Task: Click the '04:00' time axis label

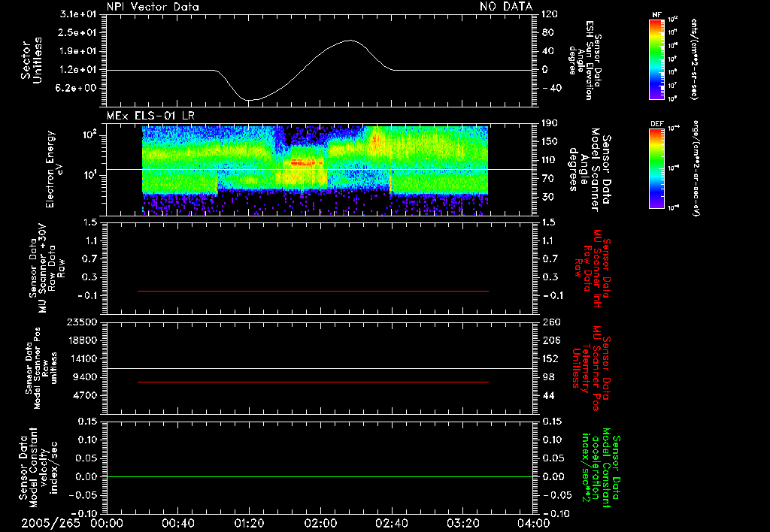Action: click(533, 523)
